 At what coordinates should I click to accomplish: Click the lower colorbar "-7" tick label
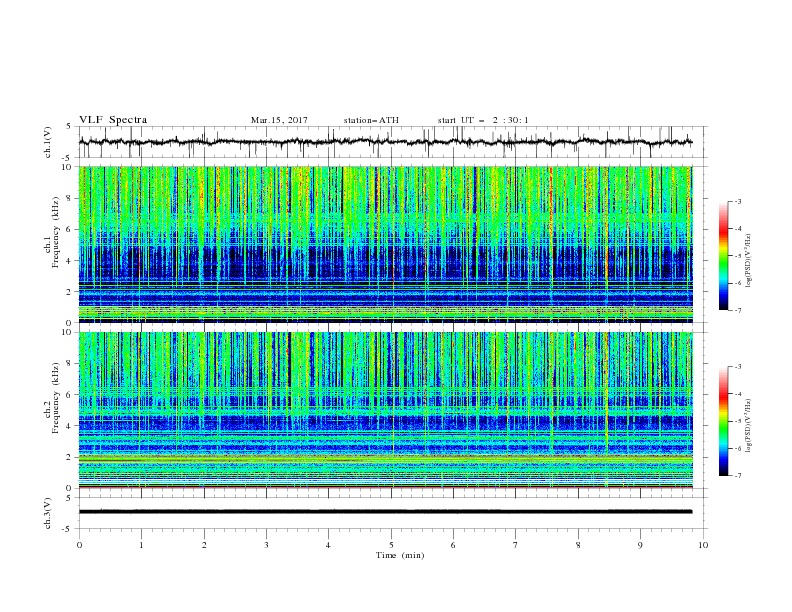(x=737, y=476)
